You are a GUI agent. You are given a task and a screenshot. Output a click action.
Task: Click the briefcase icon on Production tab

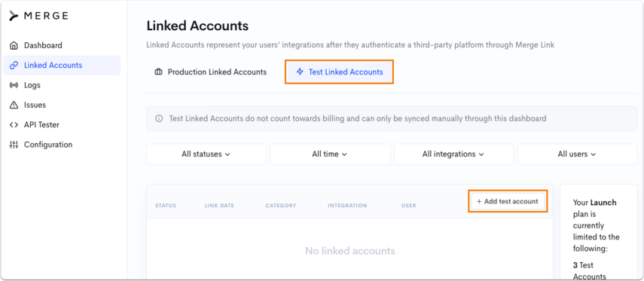pyautogui.click(x=158, y=72)
